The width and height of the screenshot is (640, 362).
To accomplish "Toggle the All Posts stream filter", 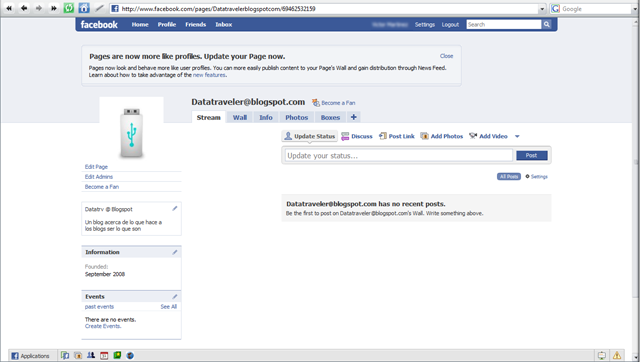I will tap(509, 176).
